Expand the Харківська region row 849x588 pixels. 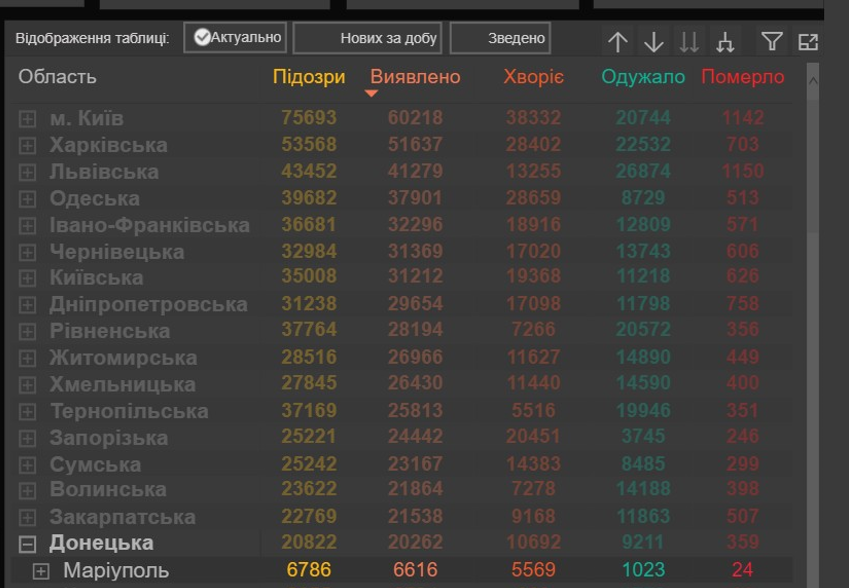28,146
